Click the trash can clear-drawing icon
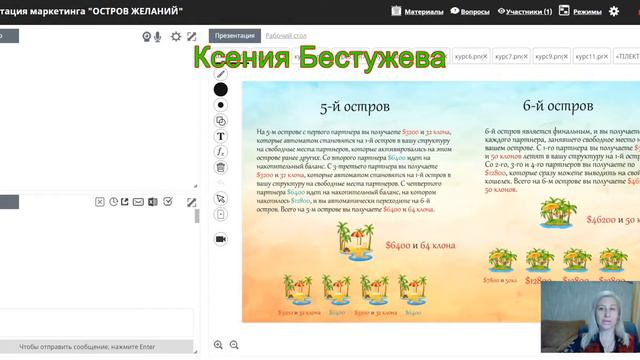The height and width of the screenshot is (360, 640). click(x=221, y=167)
